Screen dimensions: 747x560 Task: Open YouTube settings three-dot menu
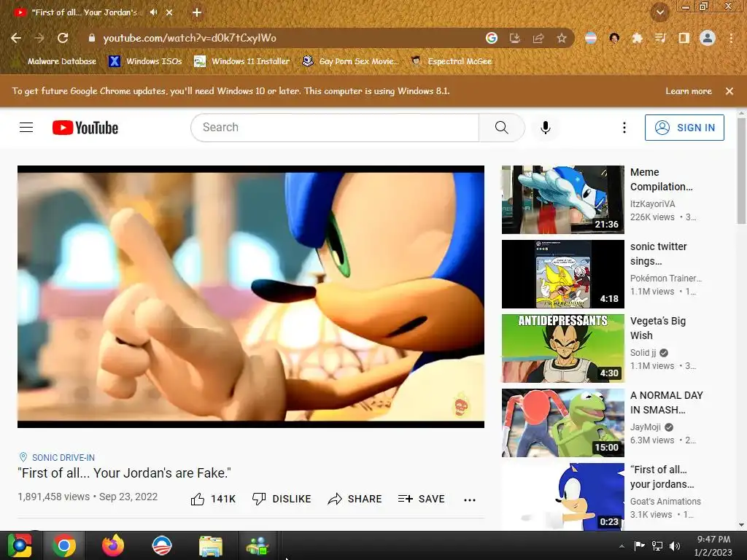(x=624, y=128)
